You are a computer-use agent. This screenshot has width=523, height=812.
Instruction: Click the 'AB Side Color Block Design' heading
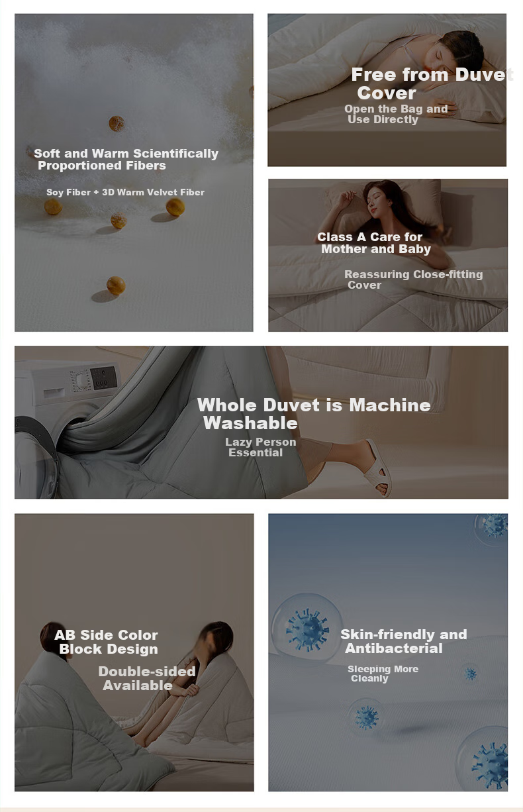tap(106, 642)
